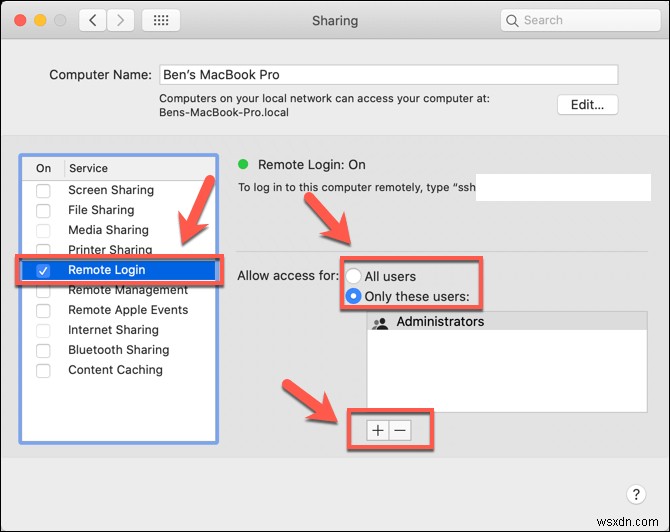Go forward with the right chevron button
670x532 pixels.
tap(120, 20)
